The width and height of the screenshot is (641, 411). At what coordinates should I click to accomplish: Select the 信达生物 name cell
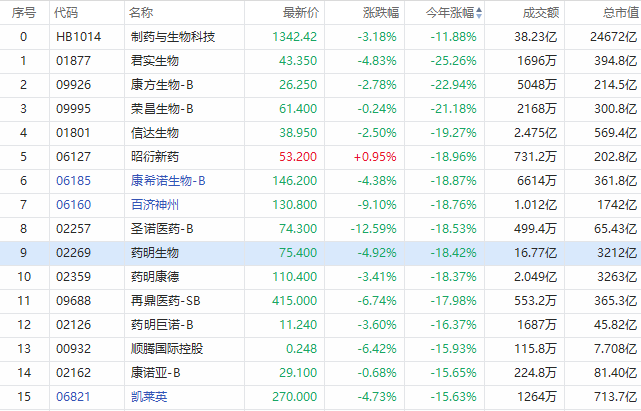tap(155, 133)
